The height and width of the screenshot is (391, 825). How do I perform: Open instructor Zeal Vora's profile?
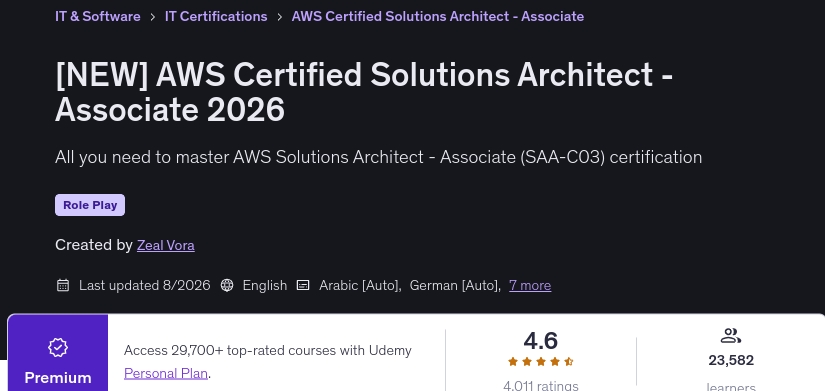[x=166, y=245]
